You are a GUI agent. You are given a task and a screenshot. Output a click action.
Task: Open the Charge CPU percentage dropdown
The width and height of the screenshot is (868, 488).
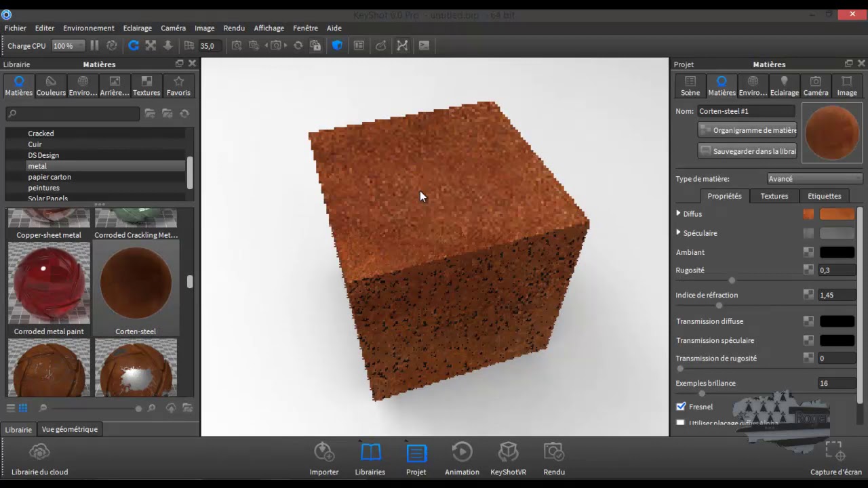coord(68,45)
